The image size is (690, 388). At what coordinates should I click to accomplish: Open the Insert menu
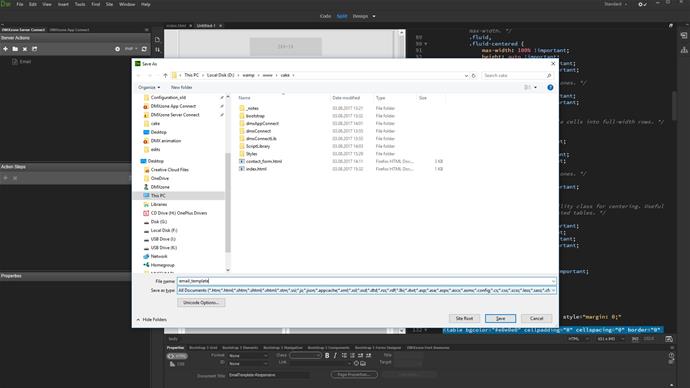pos(63,4)
